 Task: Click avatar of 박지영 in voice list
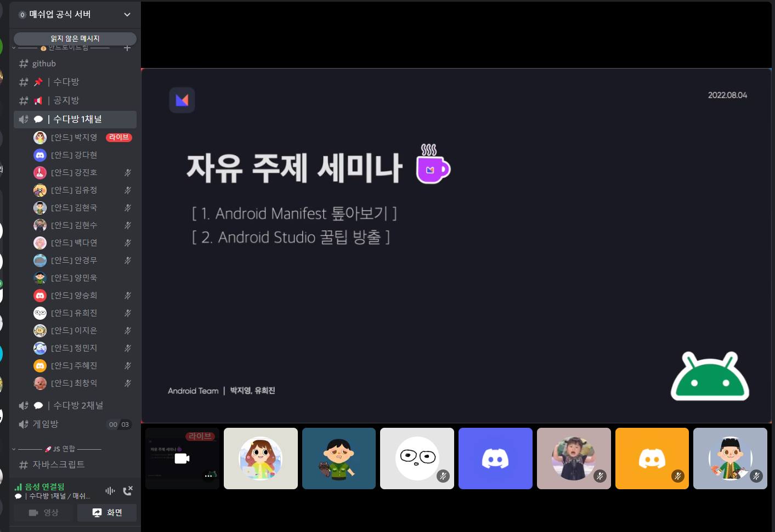tap(40, 137)
